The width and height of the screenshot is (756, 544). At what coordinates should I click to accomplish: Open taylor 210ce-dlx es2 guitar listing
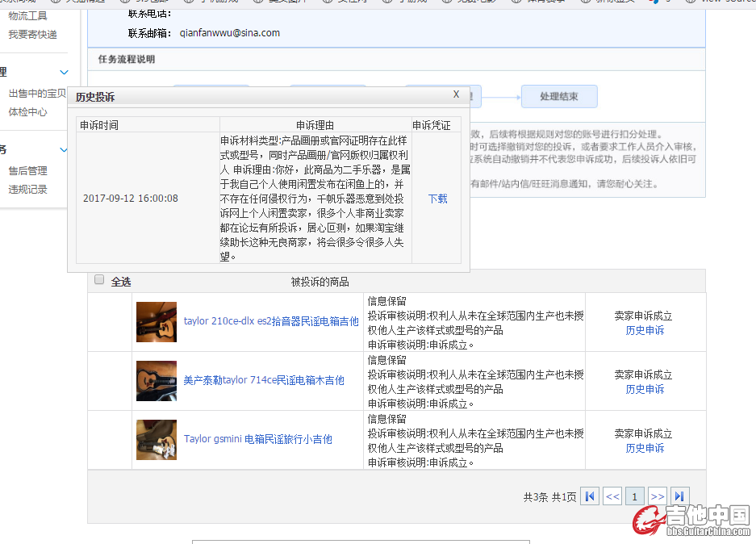271,321
